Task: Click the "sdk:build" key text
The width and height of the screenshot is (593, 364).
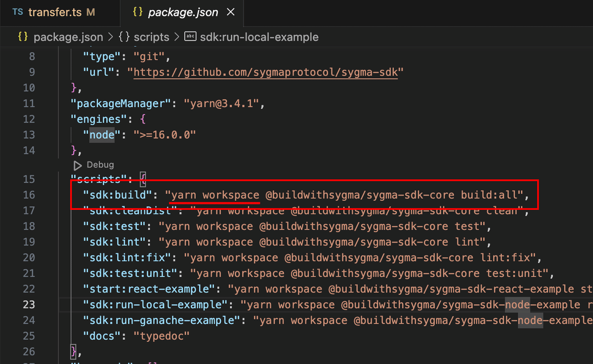Action: (x=117, y=195)
